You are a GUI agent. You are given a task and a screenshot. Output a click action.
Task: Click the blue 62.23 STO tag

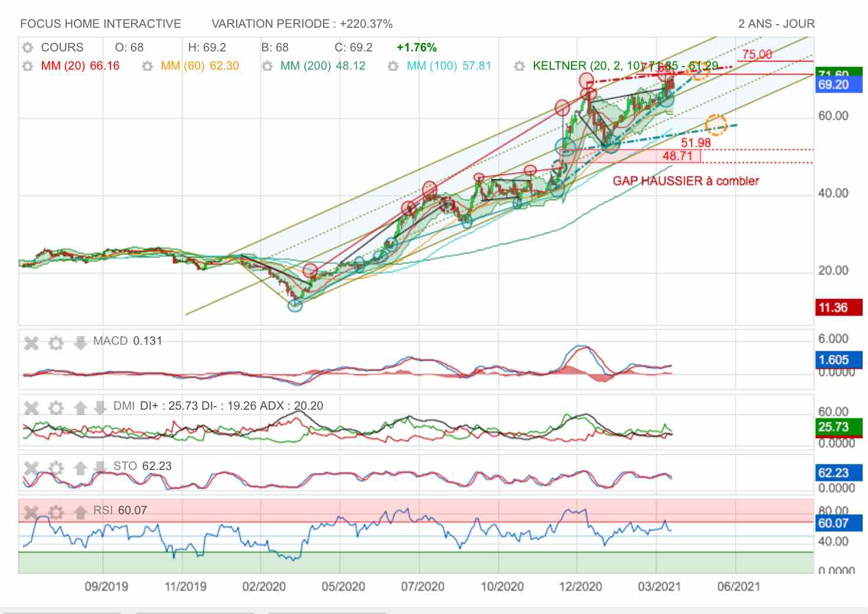(838, 473)
